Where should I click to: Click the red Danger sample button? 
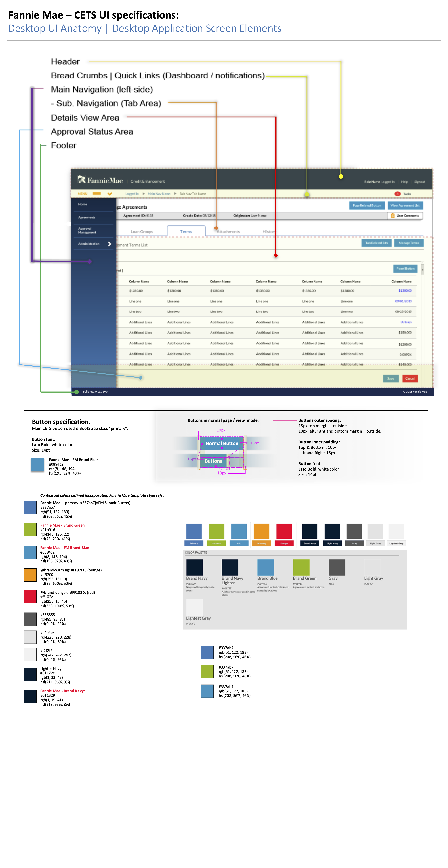pos(284,544)
